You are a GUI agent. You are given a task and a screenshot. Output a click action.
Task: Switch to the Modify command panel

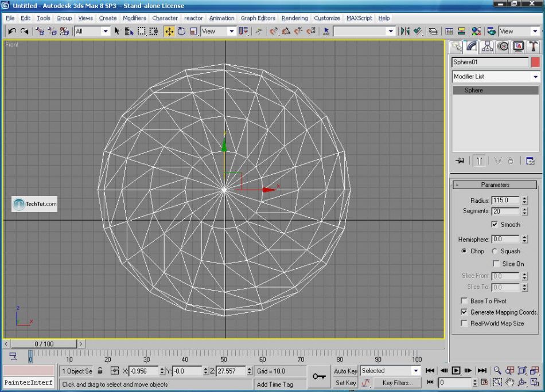[472, 46]
